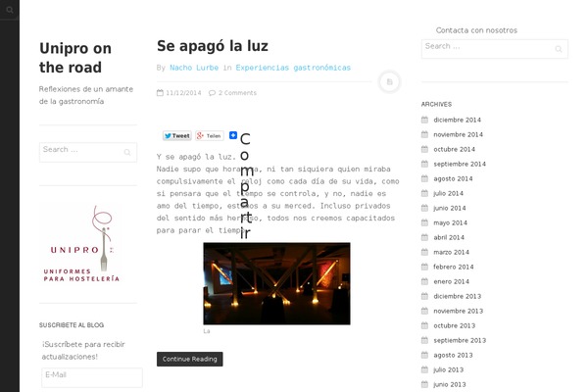Open the post title Se apagó la luz

[213, 46]
